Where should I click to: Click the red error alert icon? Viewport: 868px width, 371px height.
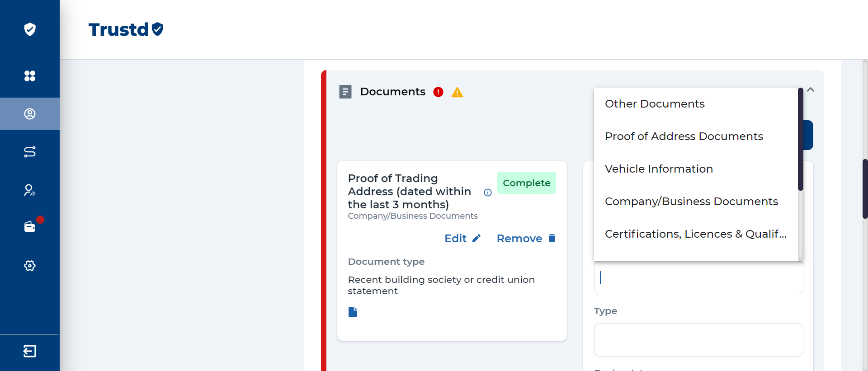pyautogui.click(x=438, y=92)
